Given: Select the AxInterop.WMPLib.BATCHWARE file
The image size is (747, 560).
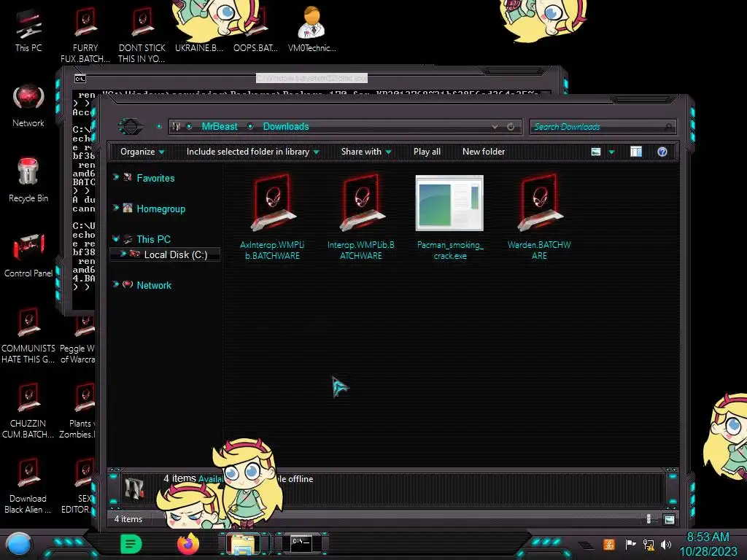Looking at the screenshot, I should point(272,217).
